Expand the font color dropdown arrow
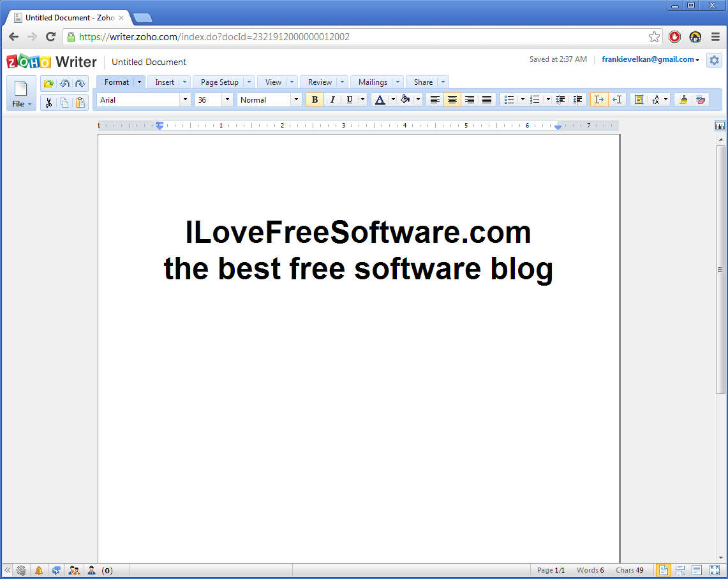This screenshot has width=728, height=579. [x=393, y=99]
